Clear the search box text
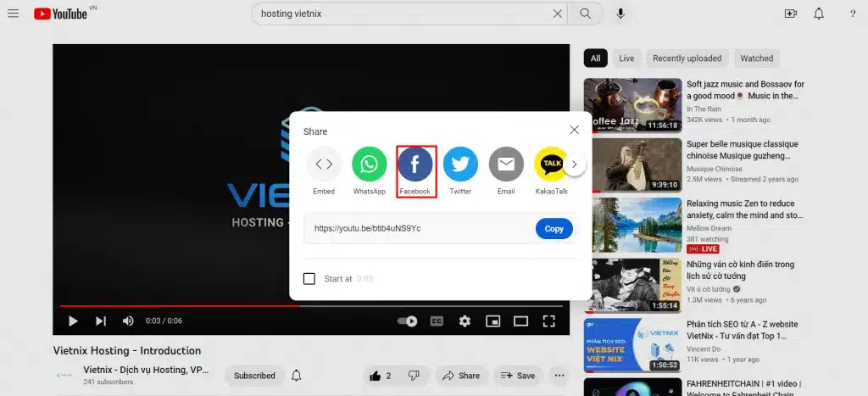868x396 pixels. [x=558, y=14]
